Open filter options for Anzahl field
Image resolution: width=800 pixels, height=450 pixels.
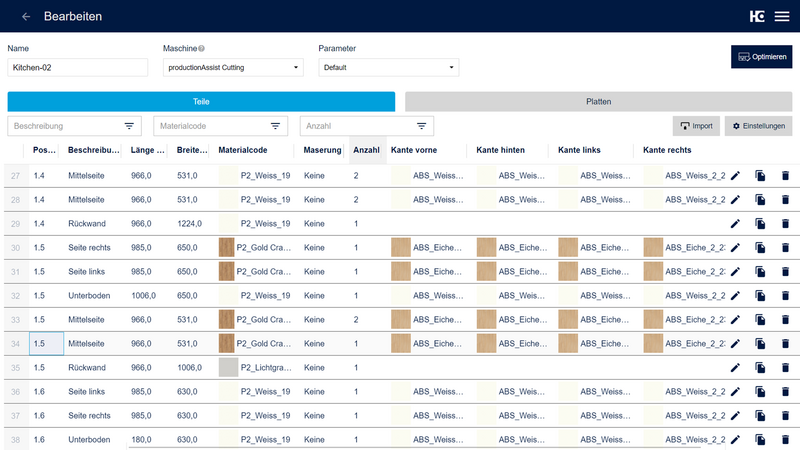click(x=422, y=126)
